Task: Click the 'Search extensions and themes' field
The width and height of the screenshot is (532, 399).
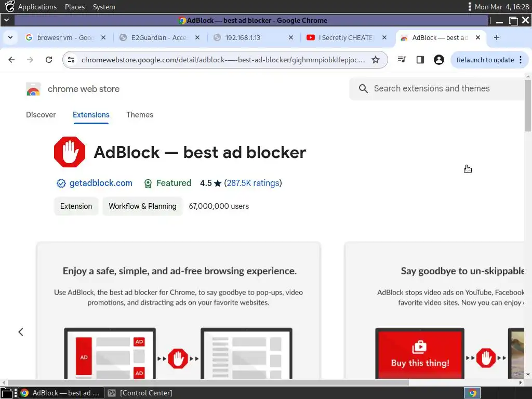Action: [x=437, y=88]
